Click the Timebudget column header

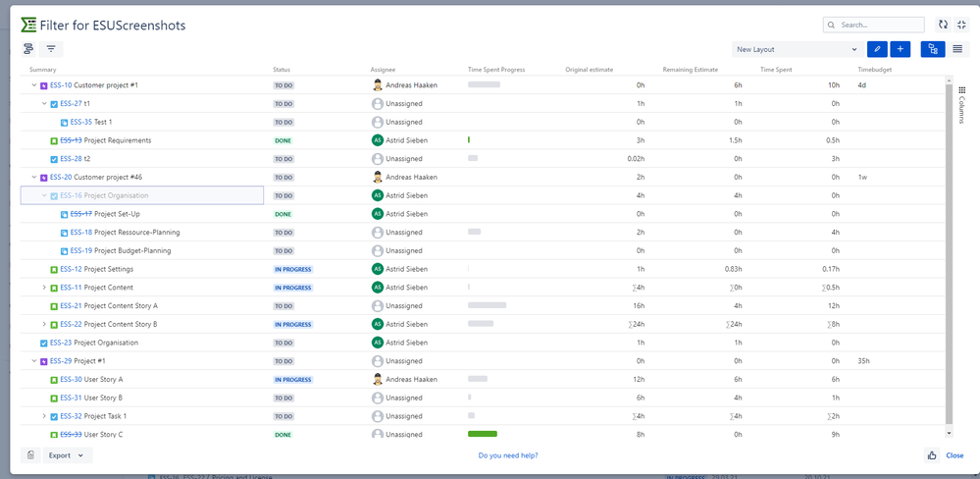[874, 70]
